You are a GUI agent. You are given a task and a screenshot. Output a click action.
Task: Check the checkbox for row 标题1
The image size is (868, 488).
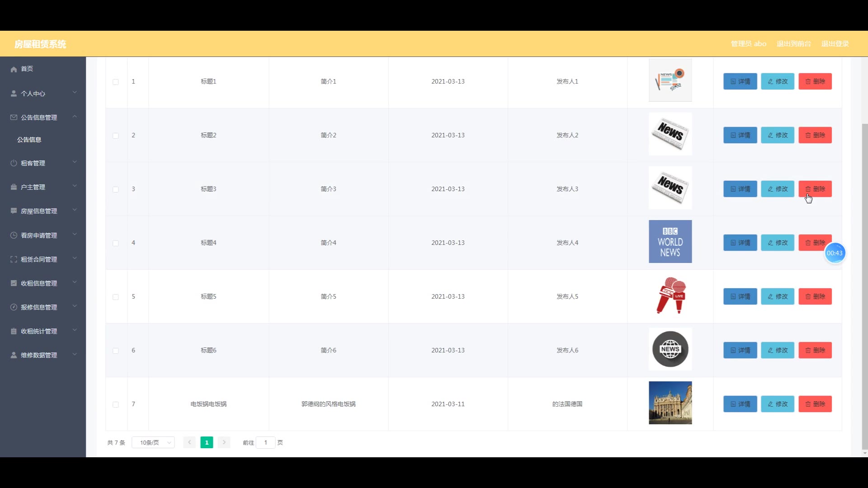pyautogui.click(x=116, y=82)
